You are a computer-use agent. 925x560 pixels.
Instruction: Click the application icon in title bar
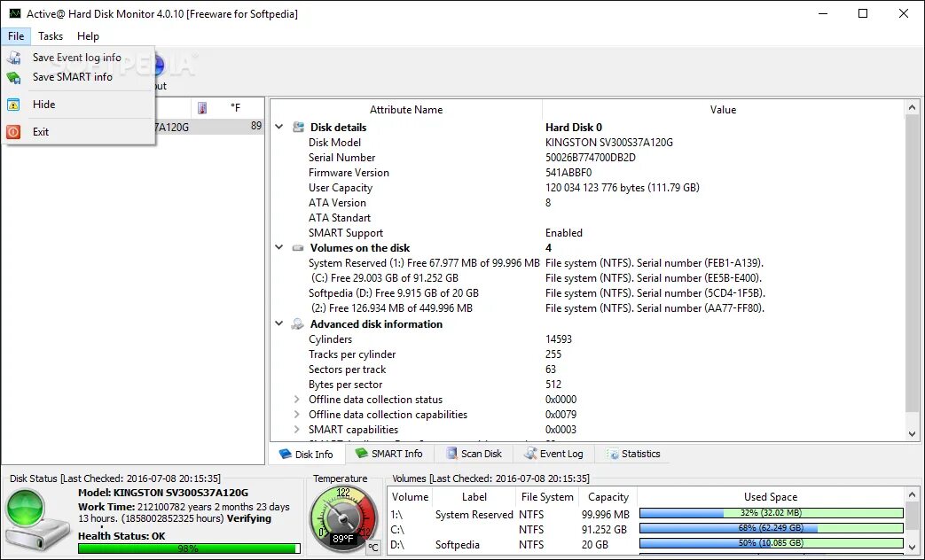pyautogui.click(x=15, y=13)
